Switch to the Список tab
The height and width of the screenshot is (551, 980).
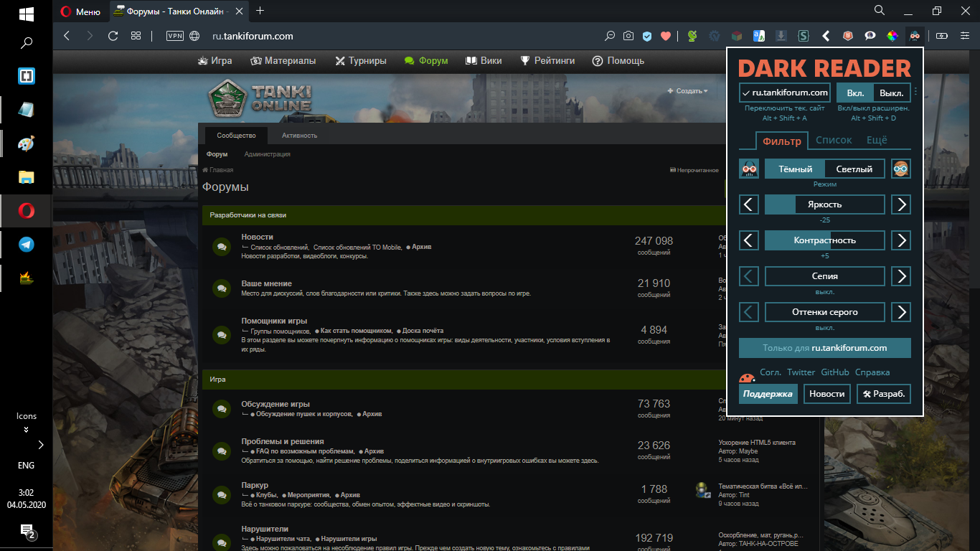(834, 141)
